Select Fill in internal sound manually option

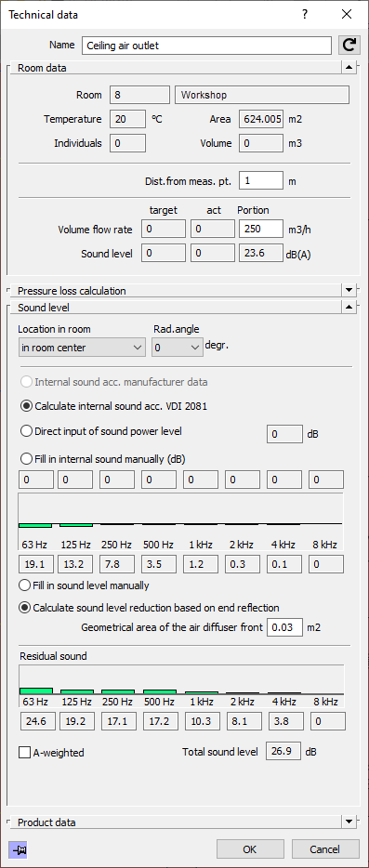pos(102,458)
